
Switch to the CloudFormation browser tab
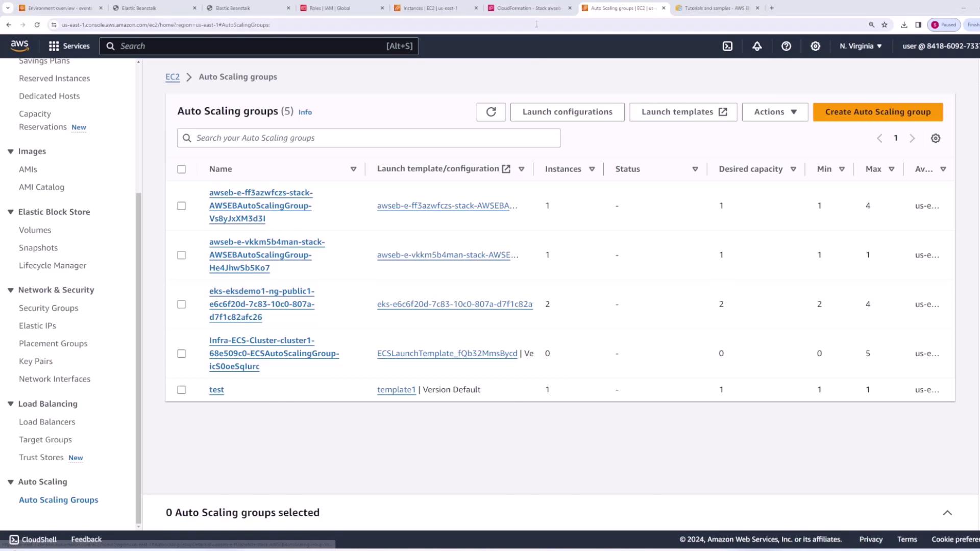coord(528,8)
